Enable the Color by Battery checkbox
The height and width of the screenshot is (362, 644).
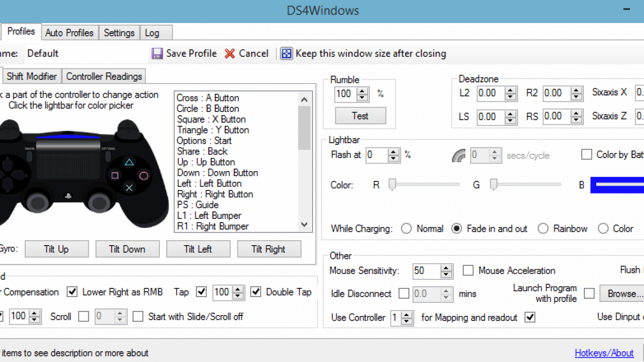point(587,154)
